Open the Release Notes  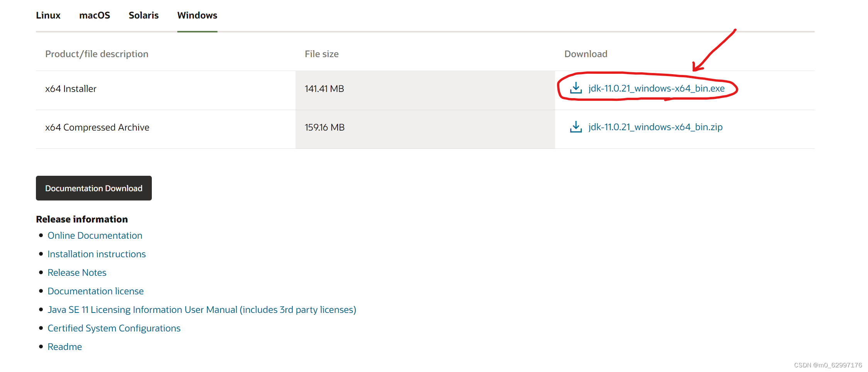click(77, 272)
